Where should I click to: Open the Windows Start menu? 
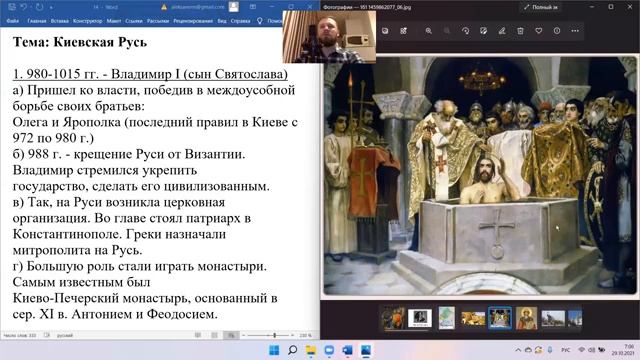pyautogui.click(x=274, y=350)
